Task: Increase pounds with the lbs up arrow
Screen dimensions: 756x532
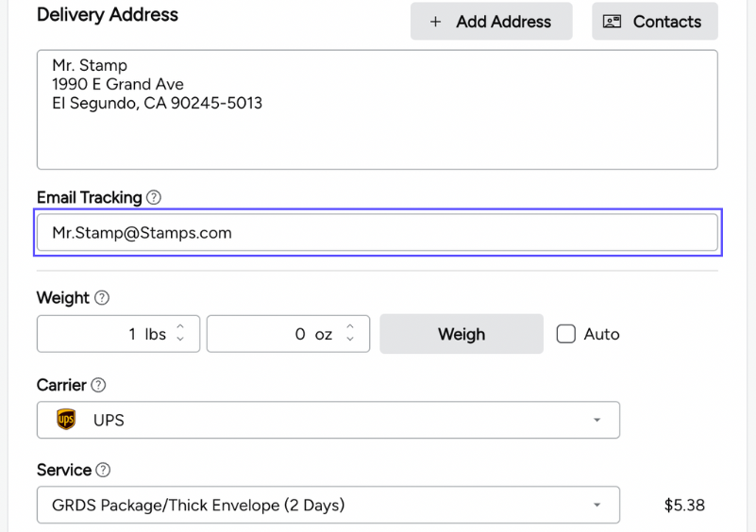Action: coord(181,328)
